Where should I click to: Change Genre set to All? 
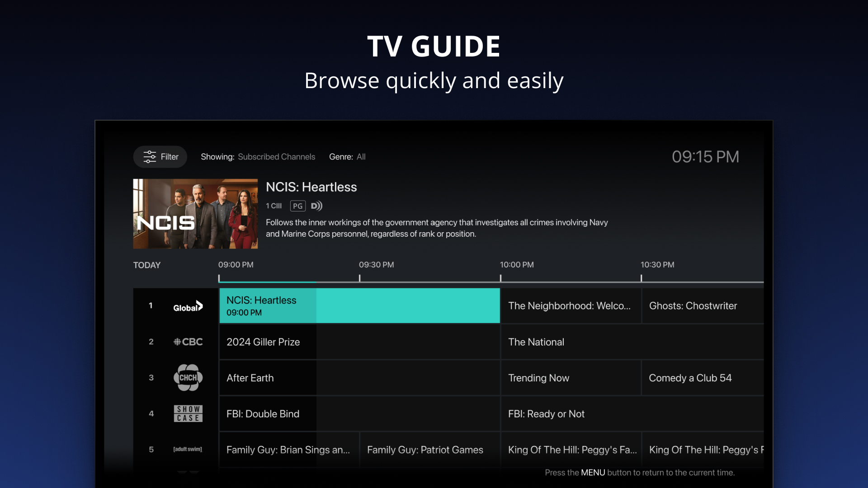[361, 157]
